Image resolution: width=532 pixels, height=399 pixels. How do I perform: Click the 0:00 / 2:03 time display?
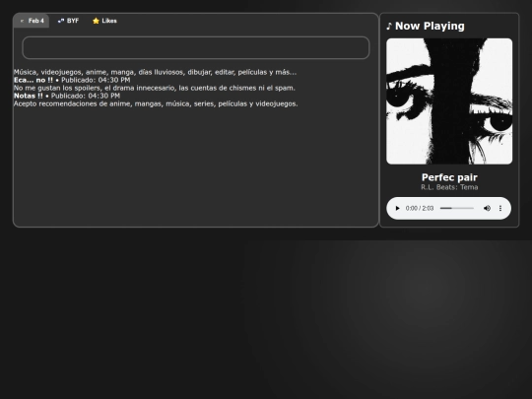(420, 208)
